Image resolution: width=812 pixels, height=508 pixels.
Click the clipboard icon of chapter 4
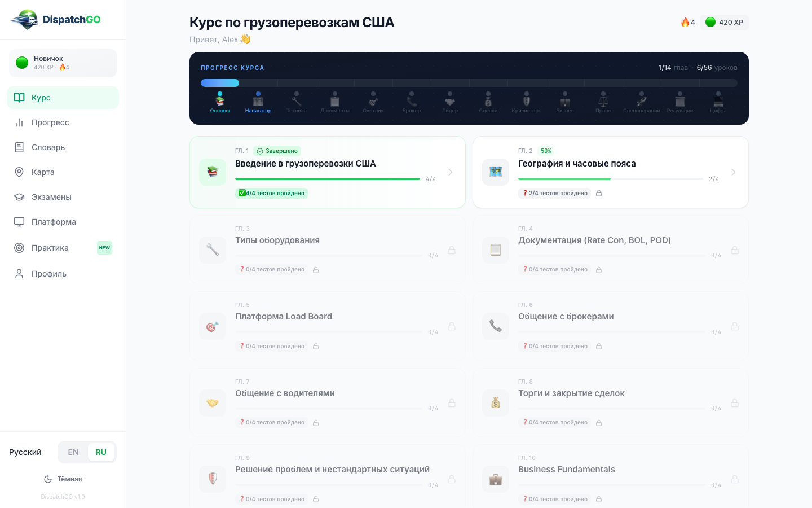coord(496,249)
